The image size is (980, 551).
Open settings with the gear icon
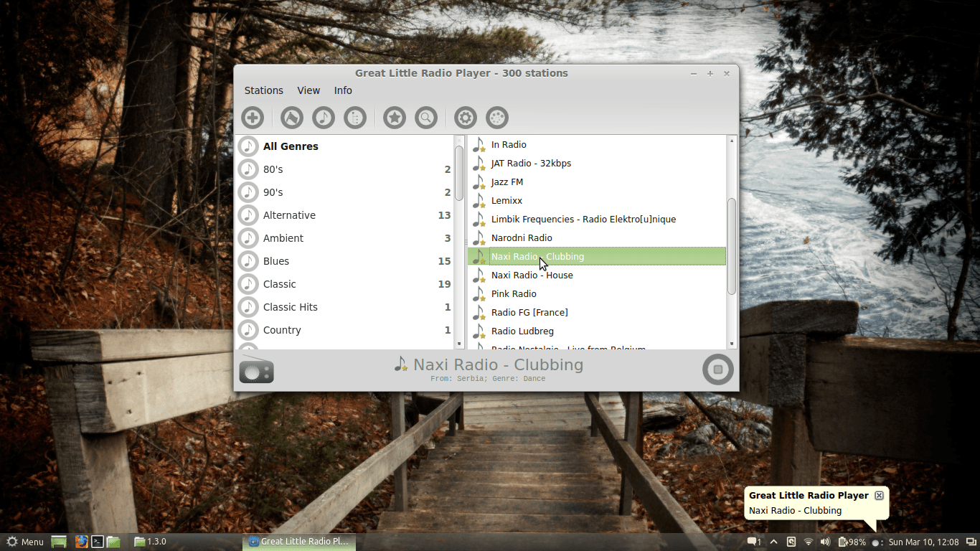(x=465, y=118)
